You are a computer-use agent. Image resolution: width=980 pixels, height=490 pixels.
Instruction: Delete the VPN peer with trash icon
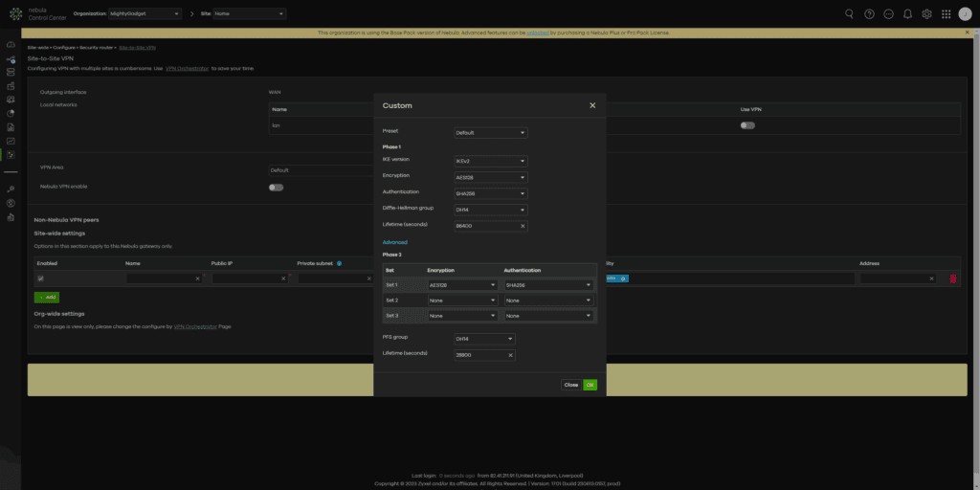952,278
